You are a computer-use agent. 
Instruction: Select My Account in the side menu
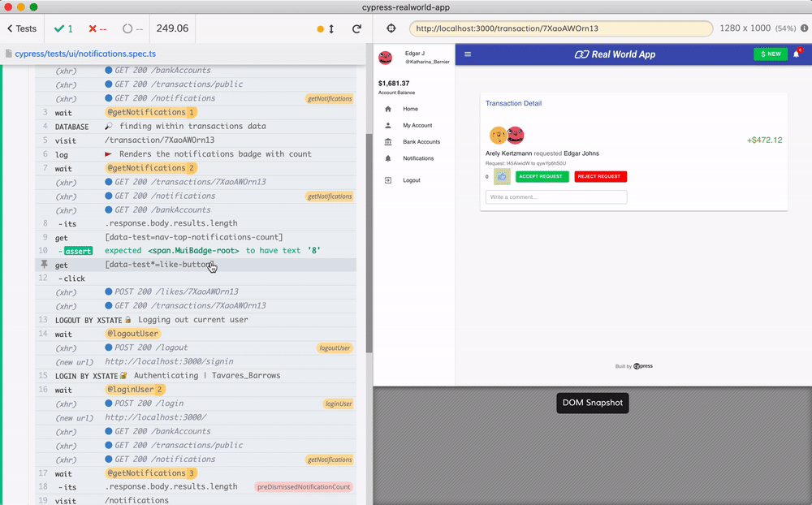coord(417,126)
